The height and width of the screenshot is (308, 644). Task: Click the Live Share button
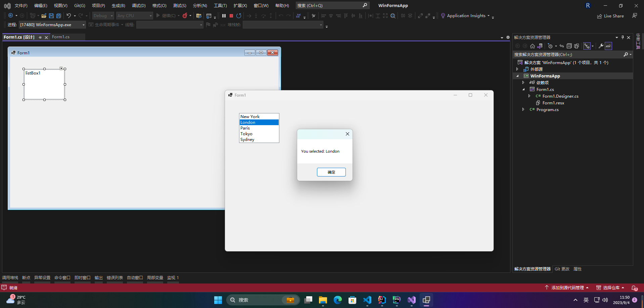610,16
